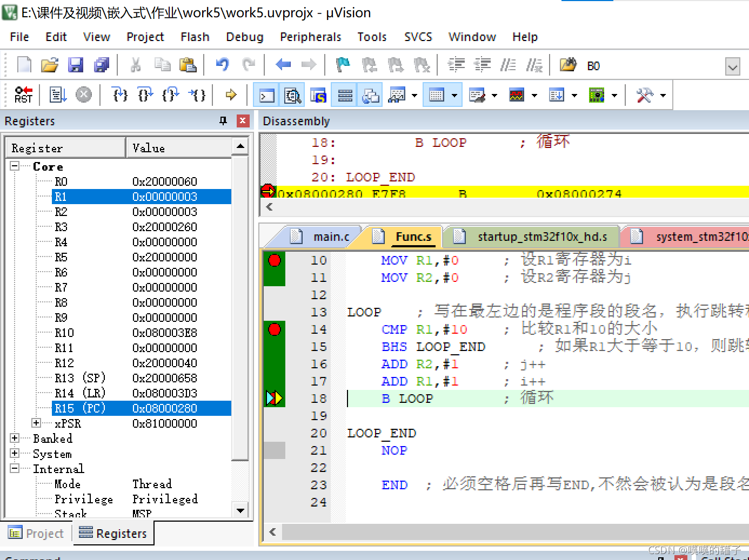The image size is (749, 560).
Task: Switch to the Project panel tab
Action: (37, 534)
